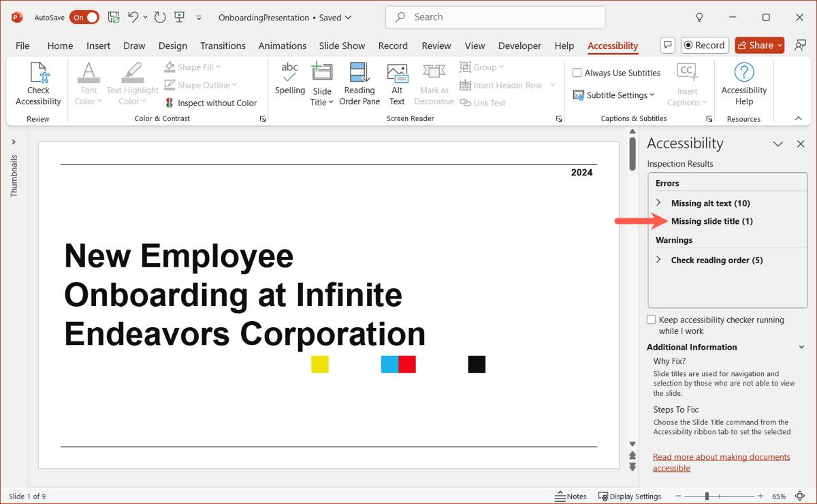Open Screen Reader group dialog launcher
Image resolution: width=817 pixels, height=504 pixels.
click(x=559, y=118)
